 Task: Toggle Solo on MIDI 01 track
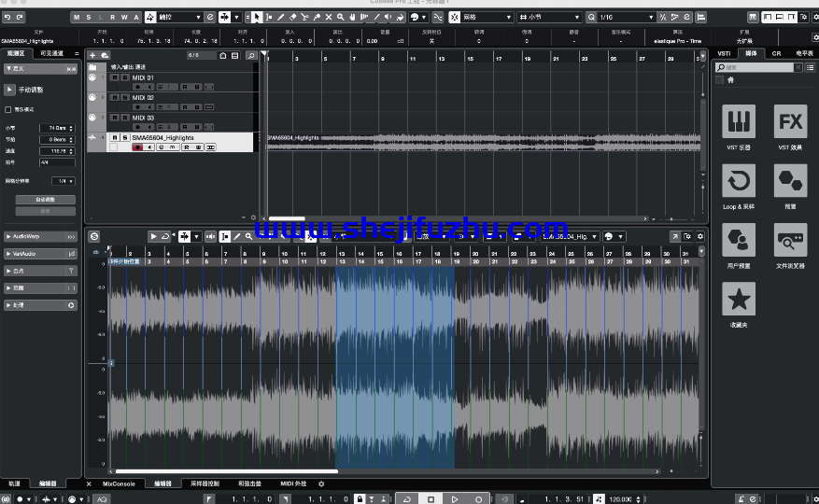pyautogui.click(x=125, y=77)
